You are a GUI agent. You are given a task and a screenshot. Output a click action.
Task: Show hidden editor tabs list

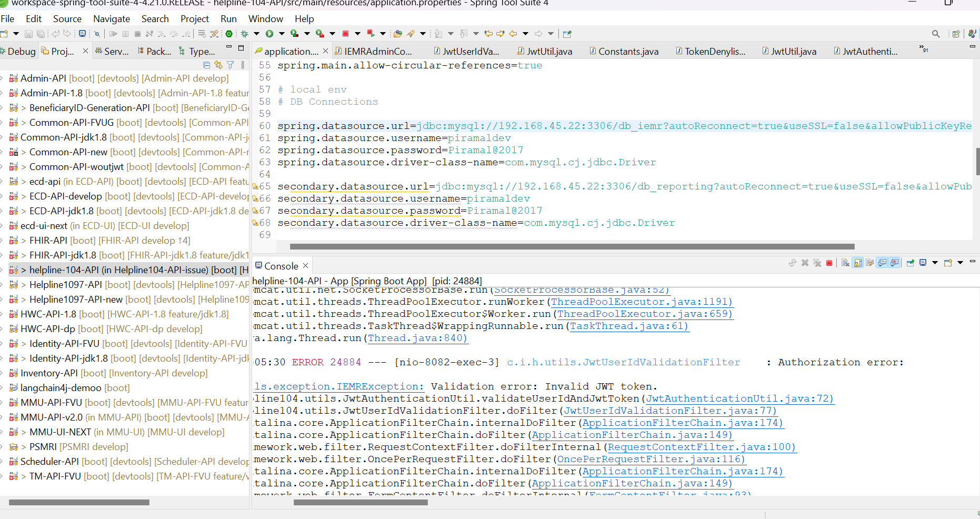(924, 49)
